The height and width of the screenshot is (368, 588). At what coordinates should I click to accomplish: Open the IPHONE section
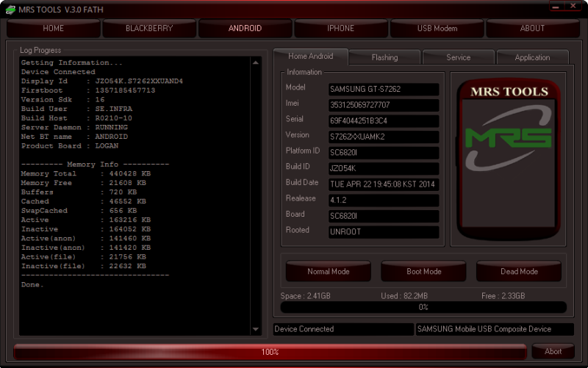[340, 29]
